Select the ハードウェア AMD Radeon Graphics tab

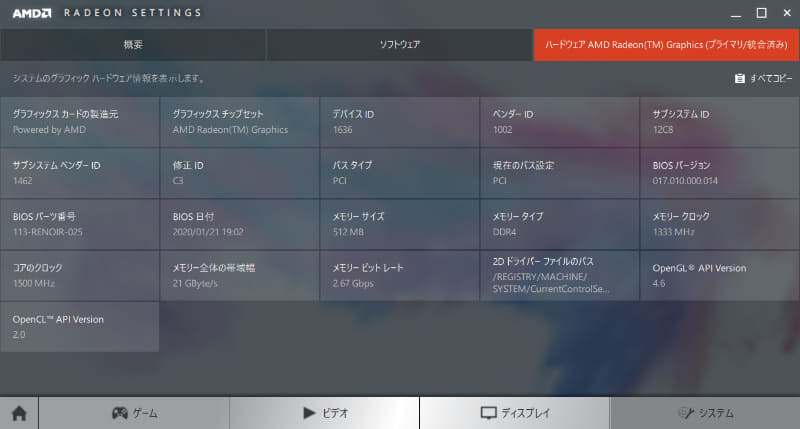coord(666,45)
